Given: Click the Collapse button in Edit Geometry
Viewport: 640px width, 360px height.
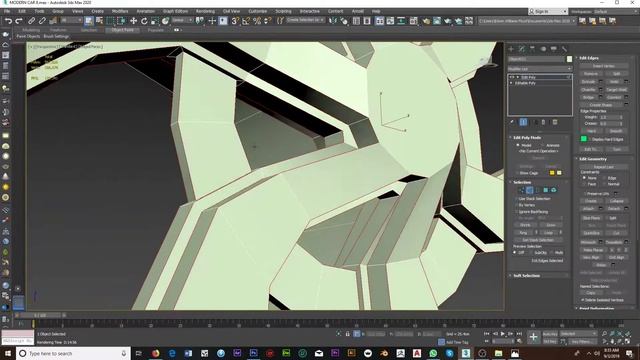Looking at the screenshot, I should (616, 201).
